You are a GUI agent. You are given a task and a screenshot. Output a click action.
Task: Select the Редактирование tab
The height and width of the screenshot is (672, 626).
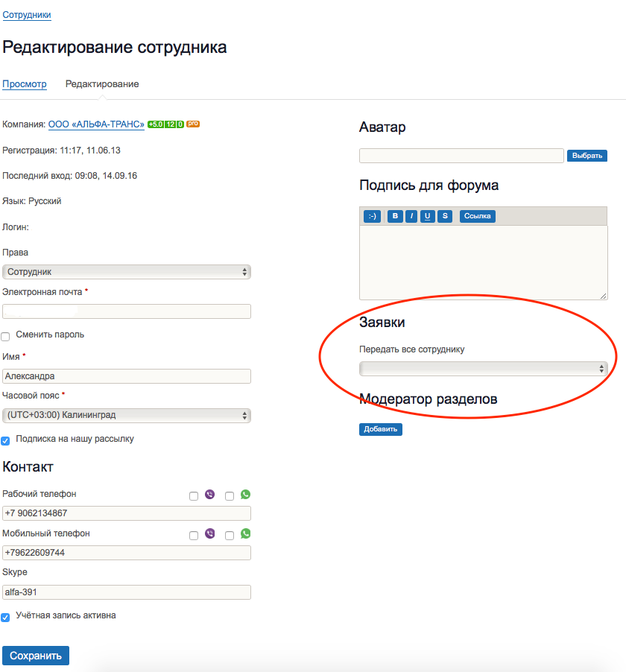pos(102,84)
